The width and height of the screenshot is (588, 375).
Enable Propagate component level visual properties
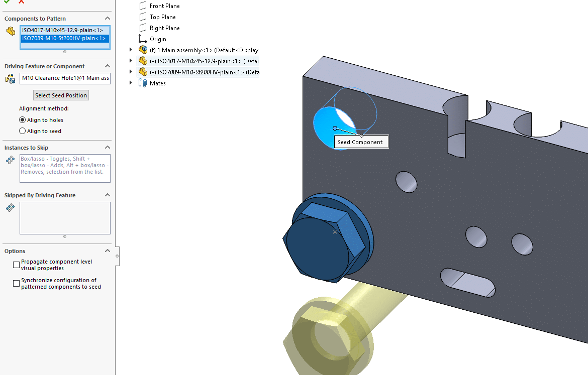click(17, 265)
